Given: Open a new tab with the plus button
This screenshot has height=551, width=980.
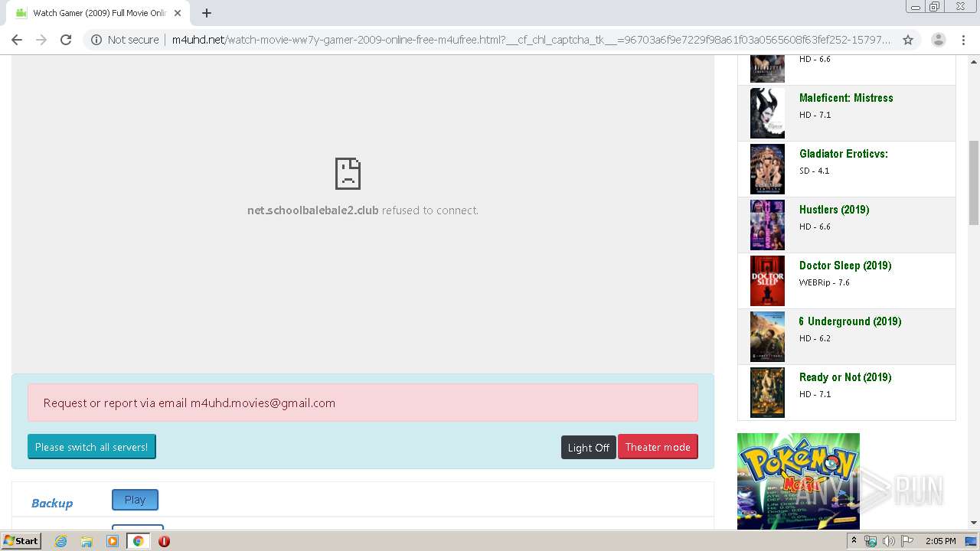Looking at the screenshot, I should 207,13.
